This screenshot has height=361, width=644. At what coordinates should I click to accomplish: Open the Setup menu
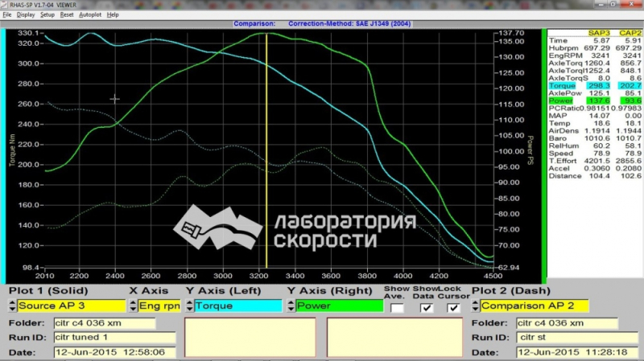[47, 14]
